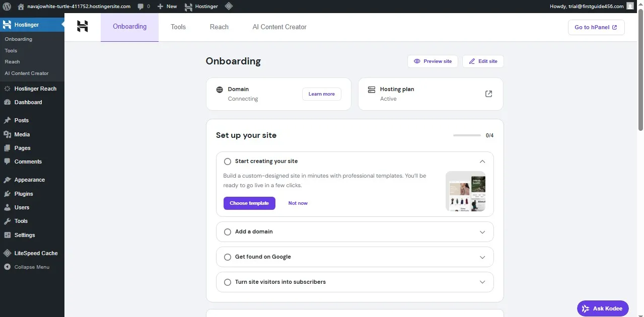The height and width of the screenshot is (317, 644).
Task: Open the comments bubble in the admin bar
Action: (142, 6)
